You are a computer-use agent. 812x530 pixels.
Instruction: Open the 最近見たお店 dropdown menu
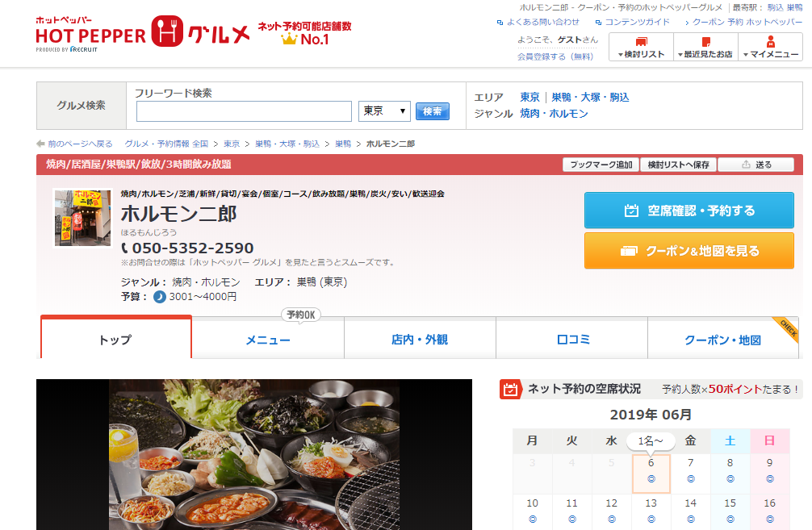tap(705, 47)
